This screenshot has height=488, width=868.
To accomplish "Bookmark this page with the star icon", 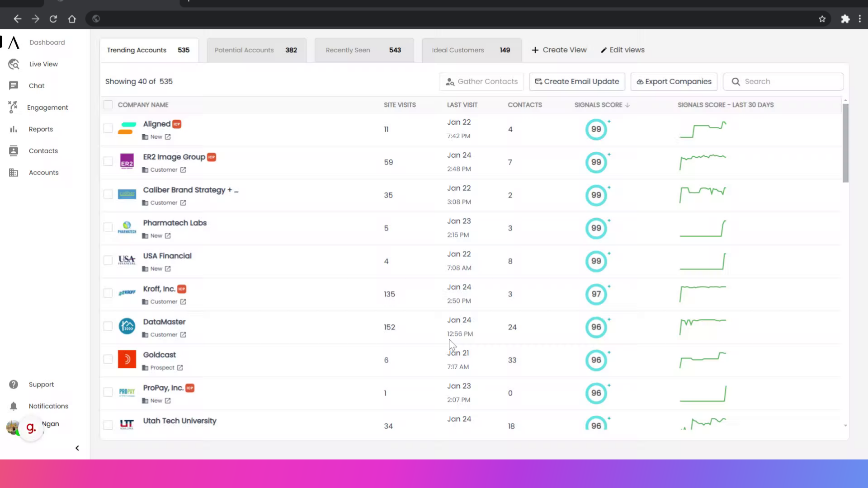I will click(822, 19).
